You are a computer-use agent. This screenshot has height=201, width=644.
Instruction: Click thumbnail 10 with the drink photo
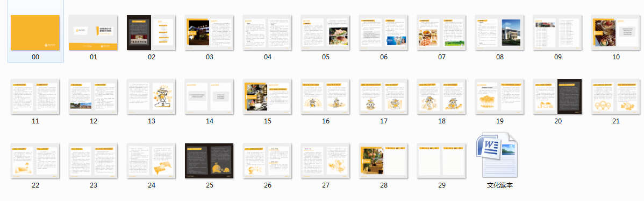click(x=616, y=32)
